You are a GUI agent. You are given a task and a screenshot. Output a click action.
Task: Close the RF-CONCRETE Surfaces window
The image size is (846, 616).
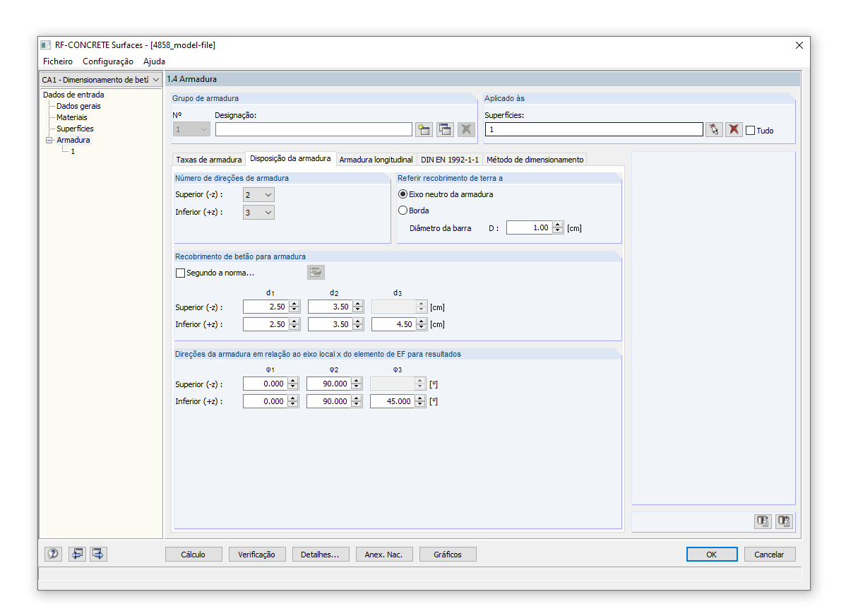[799, 45]
